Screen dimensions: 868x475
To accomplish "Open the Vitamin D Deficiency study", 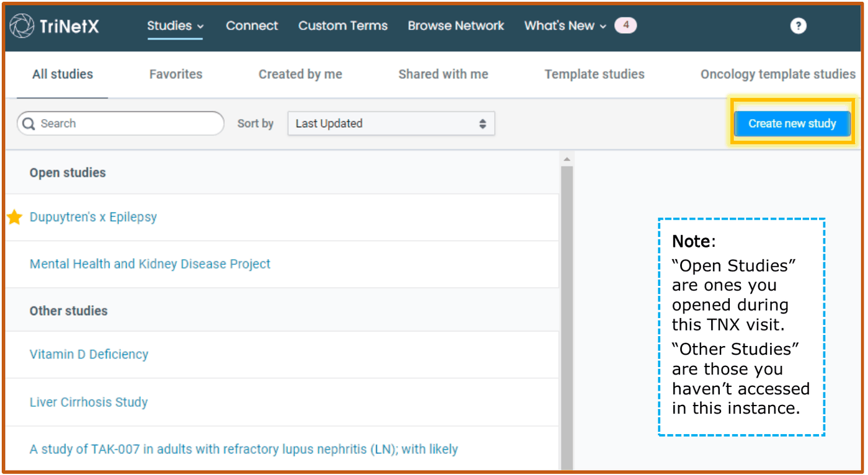I will (x=89, y=355).
